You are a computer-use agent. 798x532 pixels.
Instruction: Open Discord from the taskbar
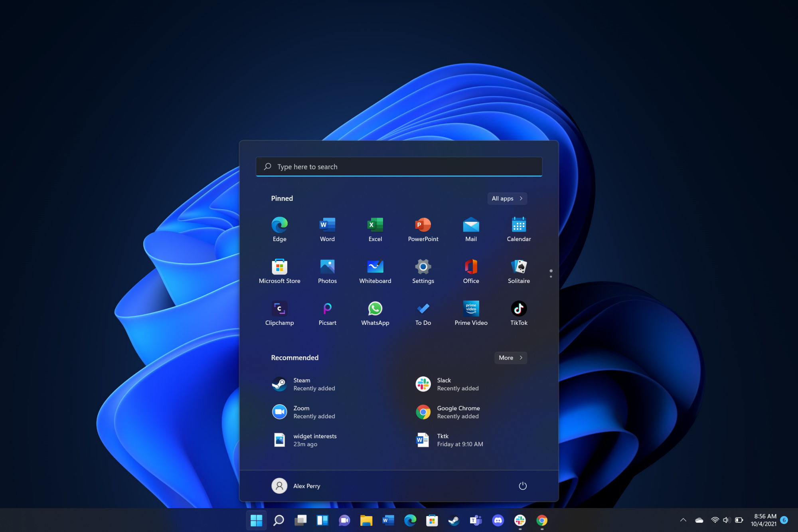498,520
